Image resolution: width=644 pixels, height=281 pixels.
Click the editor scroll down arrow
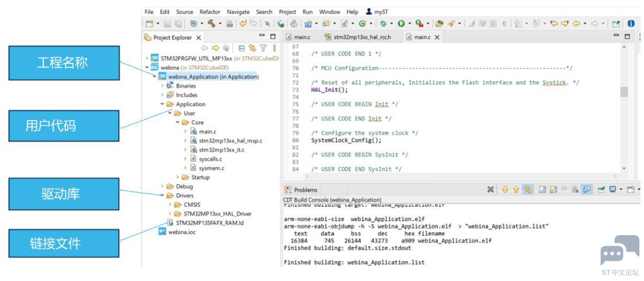pyautogui.click(x=624, y=168)
